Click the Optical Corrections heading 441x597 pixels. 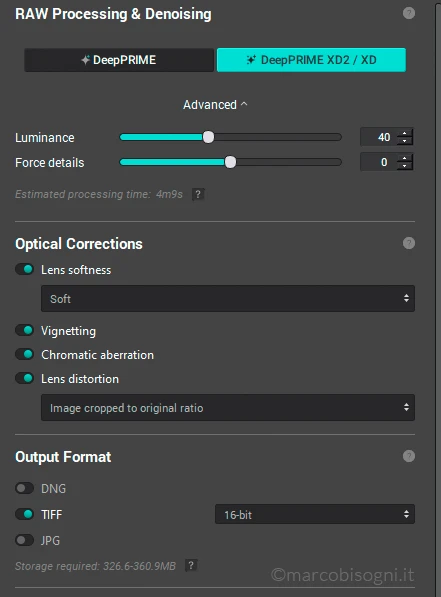pyautogui.click(x=79, y=244)
